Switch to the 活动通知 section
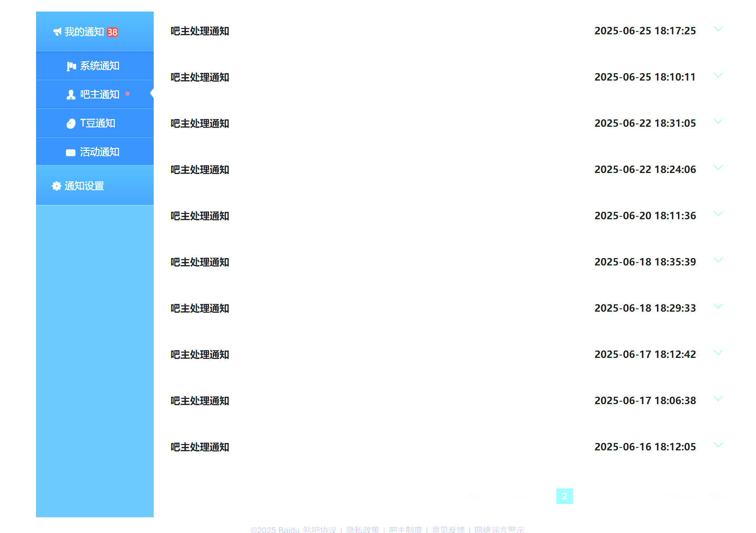This screenshot has width=756, height=533. point(100,152)
